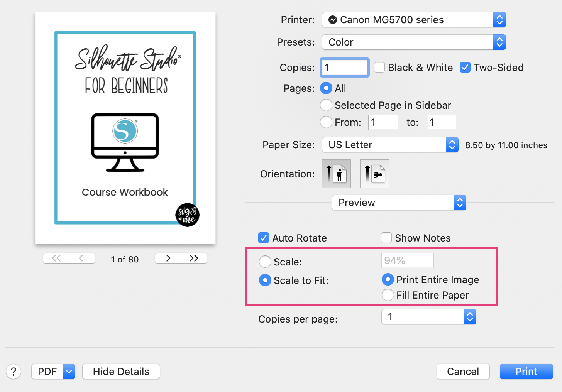The image size is (562, 392).
Task: Click the '1 of 80' page counter text
Action: click(125, 259)
